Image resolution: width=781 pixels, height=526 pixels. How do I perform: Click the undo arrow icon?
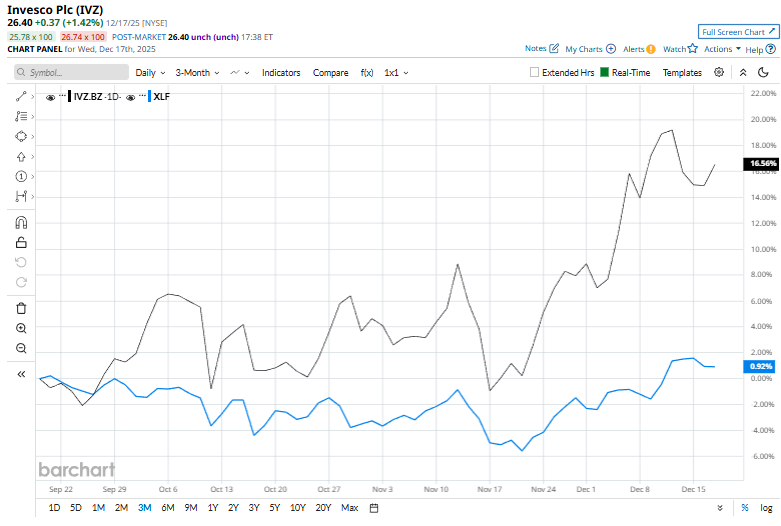tap(21, 263)
